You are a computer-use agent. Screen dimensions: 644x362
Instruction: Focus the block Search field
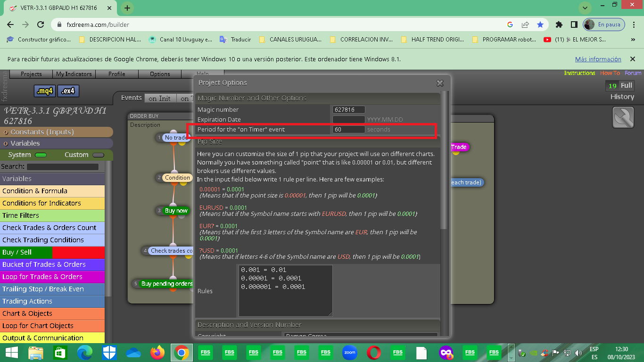(x=63, y=167)
